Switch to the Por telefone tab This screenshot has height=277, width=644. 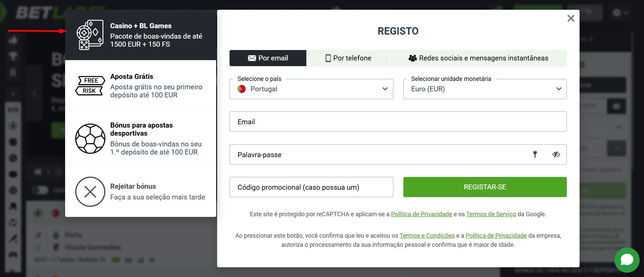pos(348,58)
